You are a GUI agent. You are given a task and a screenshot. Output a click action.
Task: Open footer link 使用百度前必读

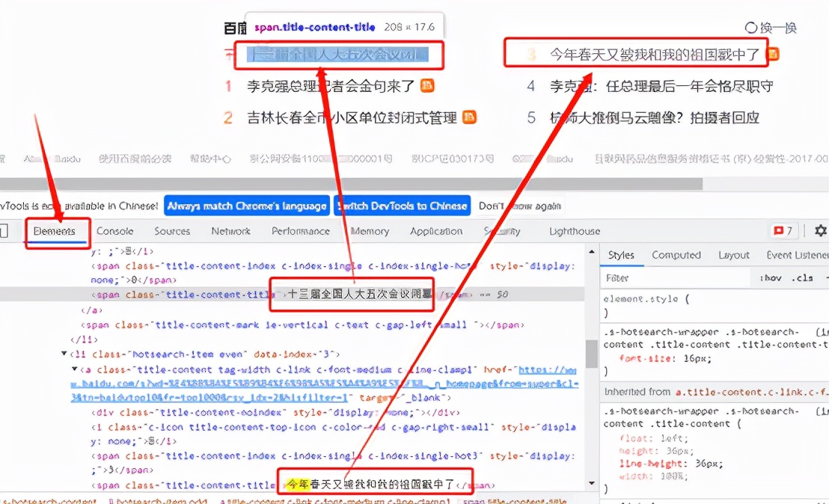click(135, 159)
